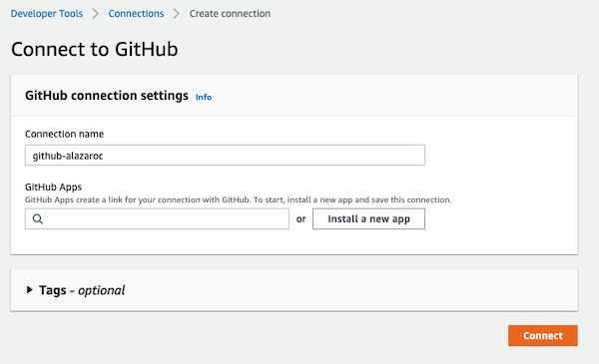Viewport: 599px width, 364px height.
Task: Open the Info link beside settings title
Action: (204, 98)
